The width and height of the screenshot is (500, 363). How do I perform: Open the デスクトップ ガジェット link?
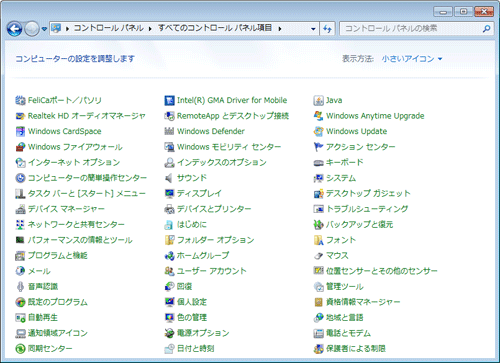coord(368,193)
